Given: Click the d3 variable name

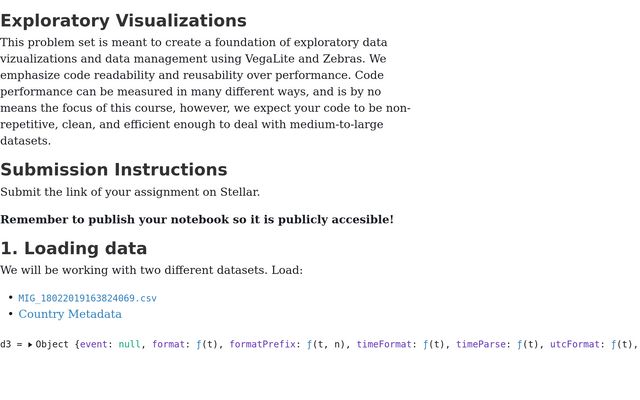Looking at the screenshot, I should 6,344.
